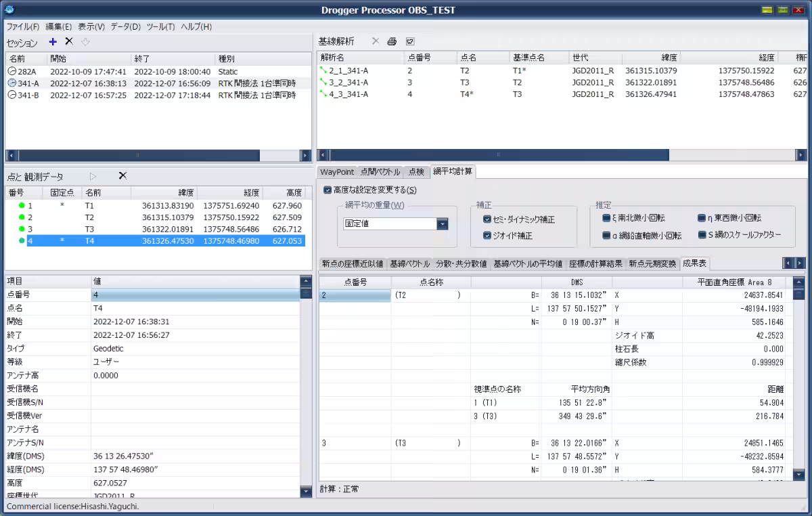Viewport: 812px width, 516px height.
Task: Open the ファイル(F) menu
Action: (x=23, y=26)
